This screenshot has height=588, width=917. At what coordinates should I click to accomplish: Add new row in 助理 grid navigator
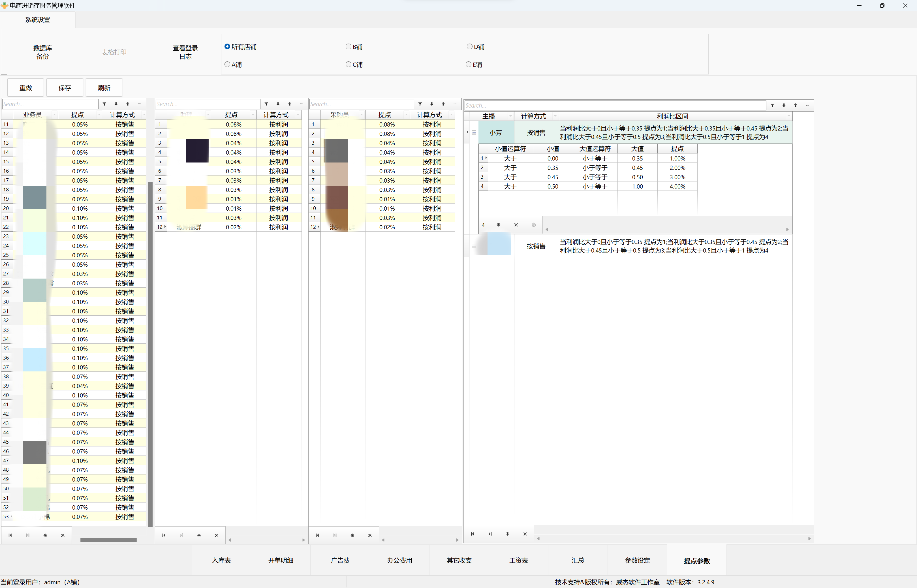click(199, 535)
